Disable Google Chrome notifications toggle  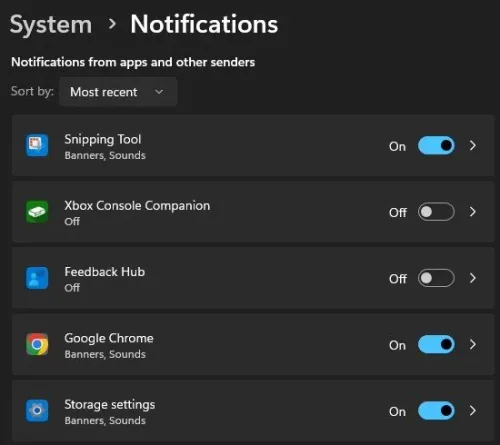coord(436,344)
